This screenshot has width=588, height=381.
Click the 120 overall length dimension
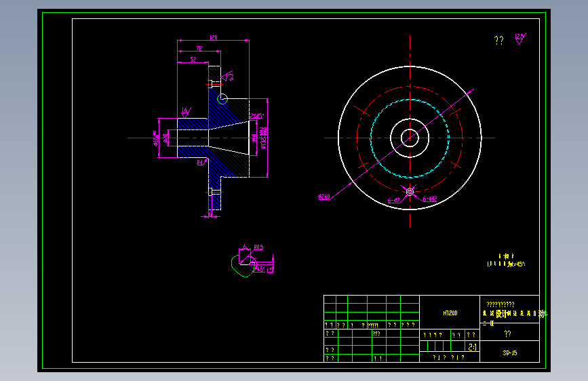point(214,37)
